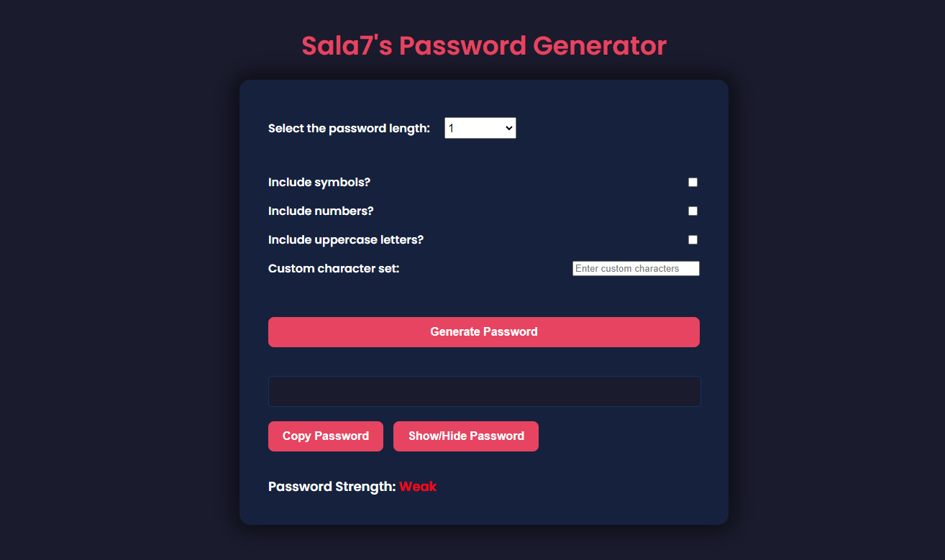Click Show/Hide Password to reveal the password
945x560 pixels.
pyautogui.click(x=465, y=436)
